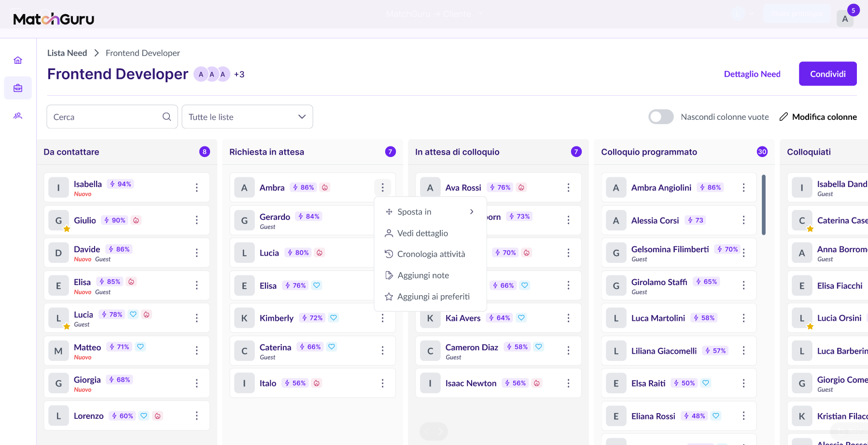Open three-dot menu for Kimberly card
The height and width of the screenshot is (445, 868).
tap(382, 318)
